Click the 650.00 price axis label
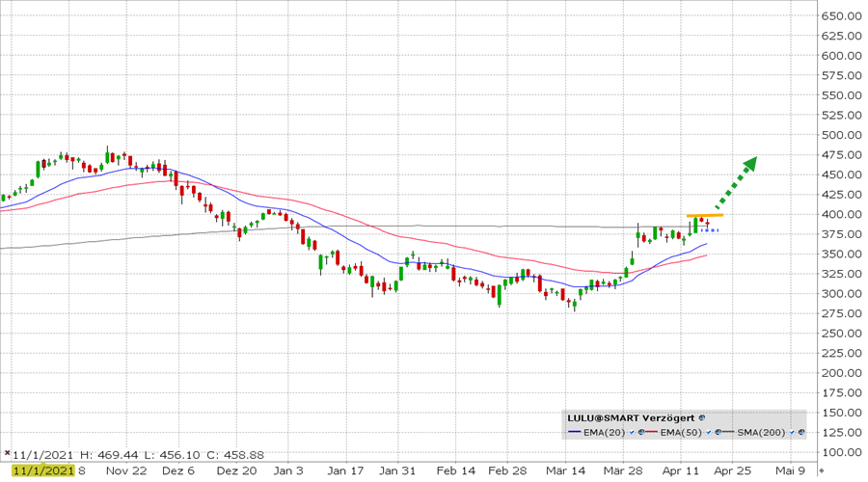 click(841, 16)
